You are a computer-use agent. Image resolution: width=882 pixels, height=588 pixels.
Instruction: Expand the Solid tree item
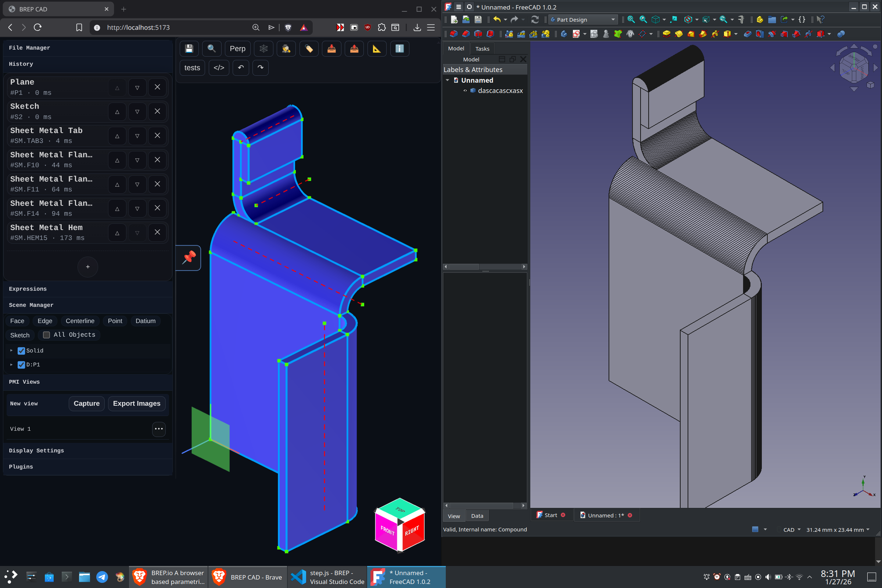coord(11,351)
